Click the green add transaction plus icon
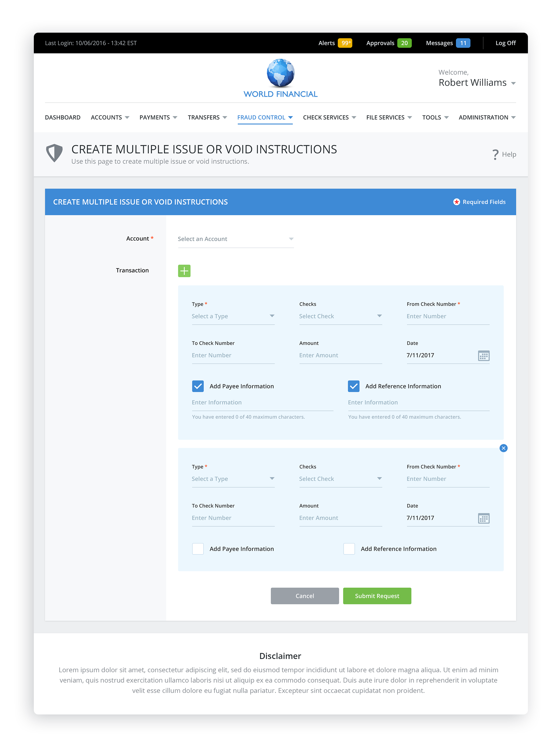The height and width of the screenshot is (748, 560). pos(184,270)
